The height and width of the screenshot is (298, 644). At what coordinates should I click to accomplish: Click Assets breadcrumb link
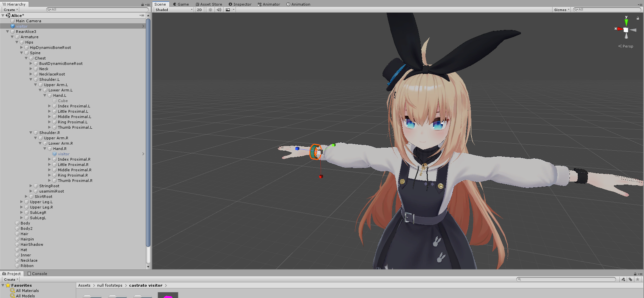(84, 285)
